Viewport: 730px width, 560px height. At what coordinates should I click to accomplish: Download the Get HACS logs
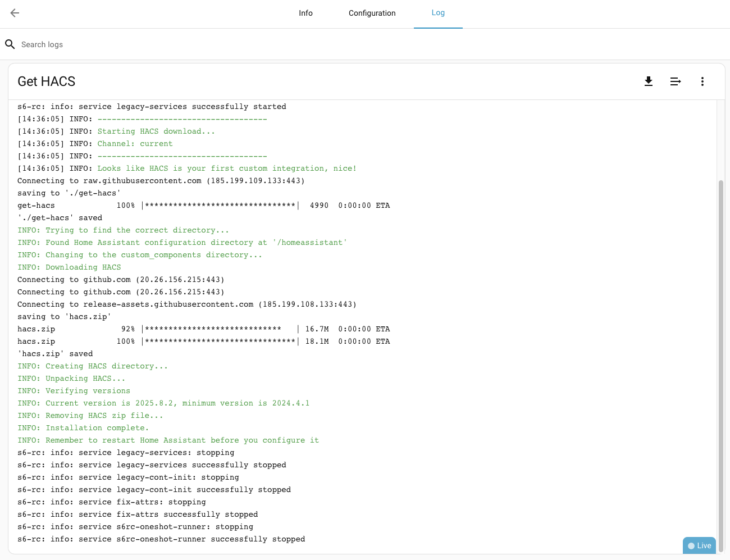649,81
